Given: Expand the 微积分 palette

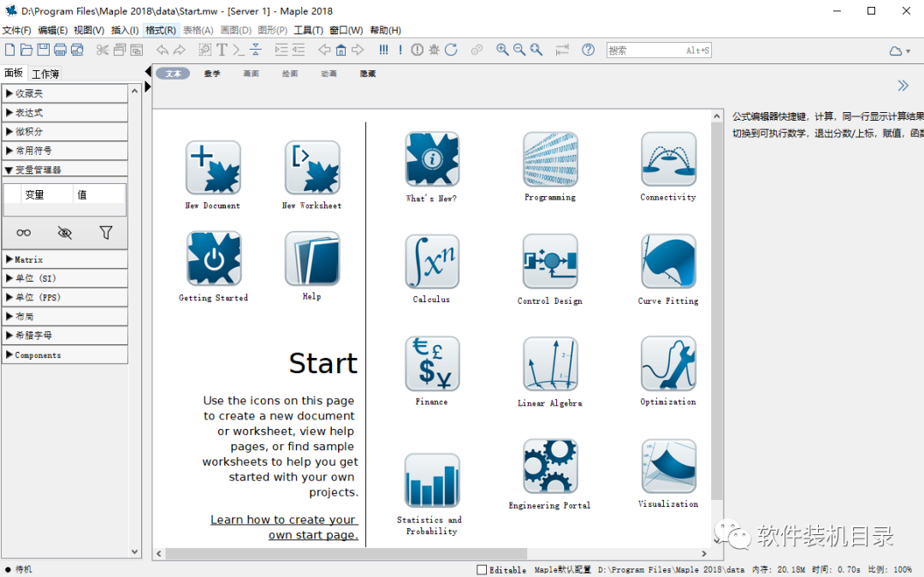Looking at the screenshot, I should point(65,132).
